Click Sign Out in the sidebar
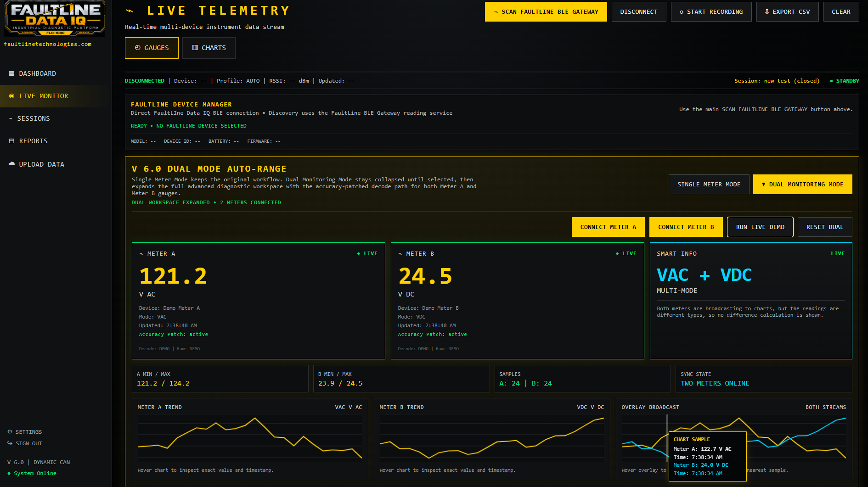Viewport: 868px width, 487px height. (25, 443)
